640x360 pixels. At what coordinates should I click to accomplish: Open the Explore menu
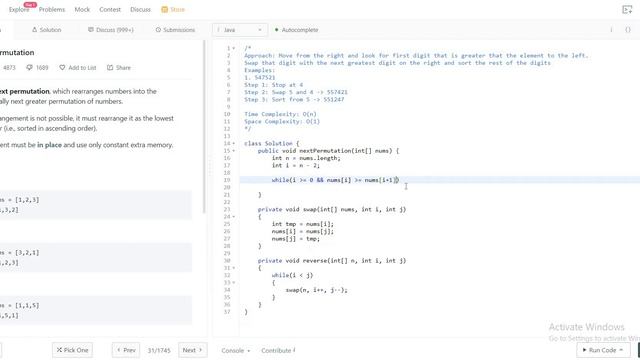click(19, 9)
